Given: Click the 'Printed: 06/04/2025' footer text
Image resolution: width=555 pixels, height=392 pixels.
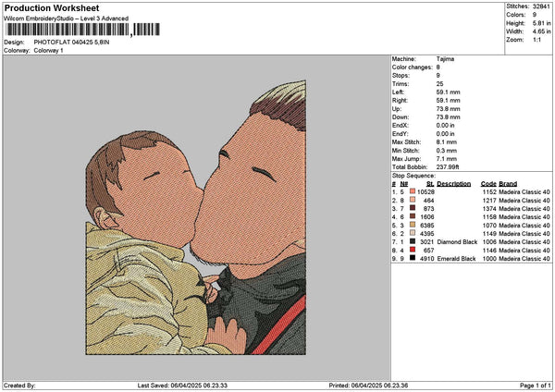Looking at the screenshot, I should [x=368, y=386].
